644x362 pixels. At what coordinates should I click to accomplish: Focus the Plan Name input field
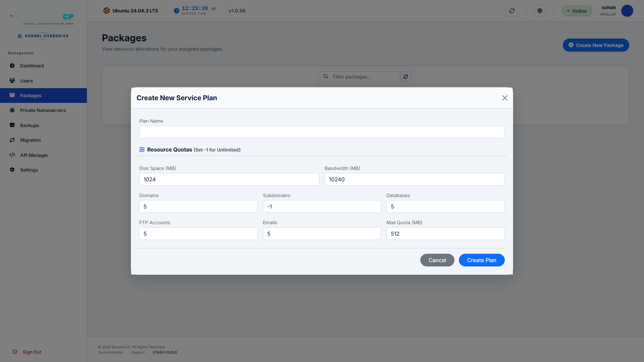click(x=322, y=132)
